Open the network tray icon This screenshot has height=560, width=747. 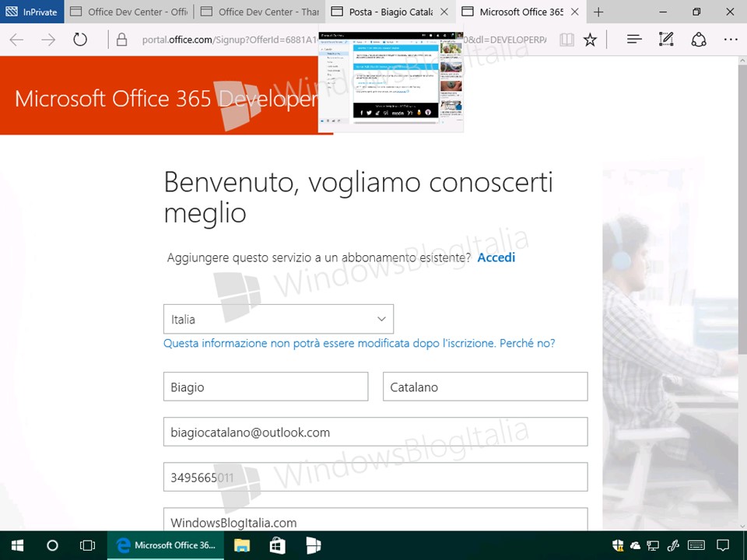coord(653,546)
